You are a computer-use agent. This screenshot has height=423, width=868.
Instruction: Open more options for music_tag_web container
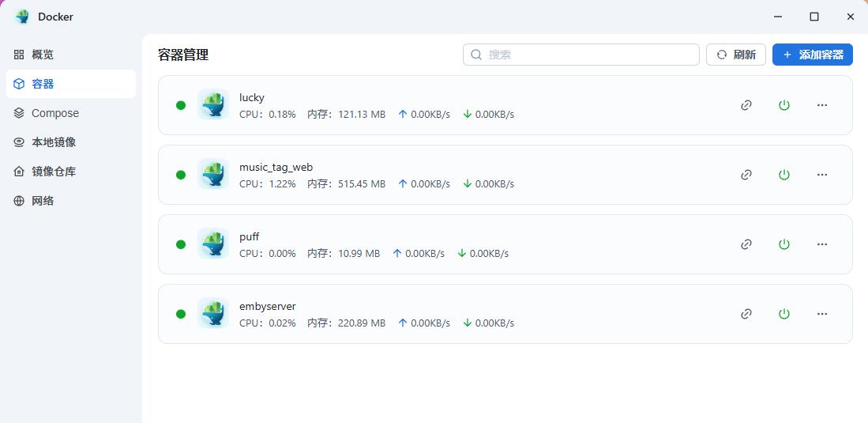pyautogui.click(x=822, y=175)
